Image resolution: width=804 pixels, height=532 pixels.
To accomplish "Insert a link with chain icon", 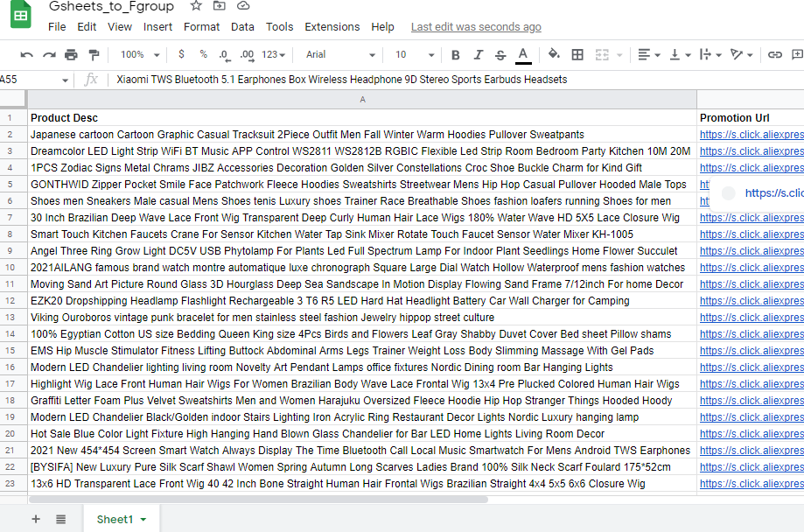I will click(x=775, y=54).
